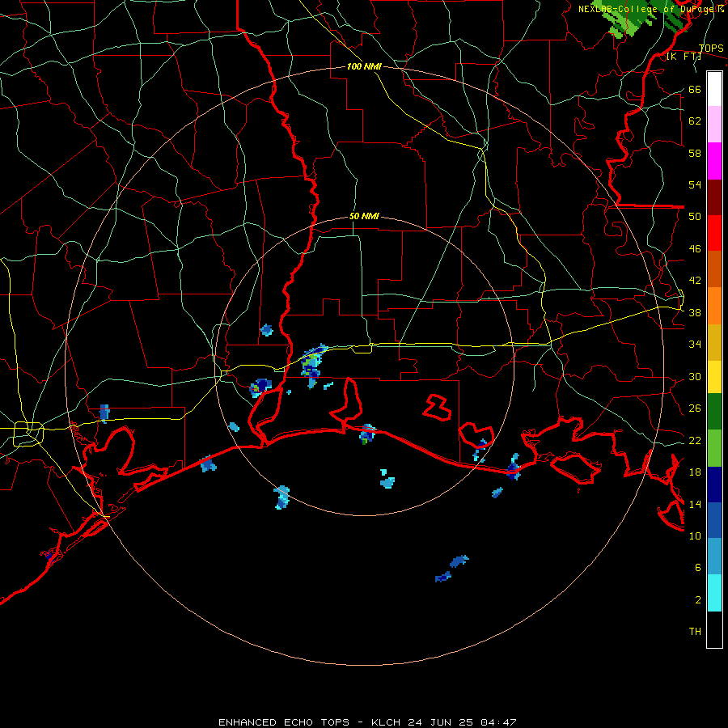Click the orange 42 kft legend swatch
Viewport: 728px width, 728px height.
click(714, 306)
